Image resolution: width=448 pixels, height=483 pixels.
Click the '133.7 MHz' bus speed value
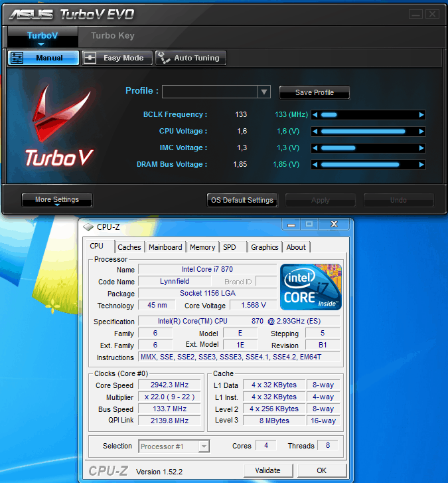coord(169,409)
